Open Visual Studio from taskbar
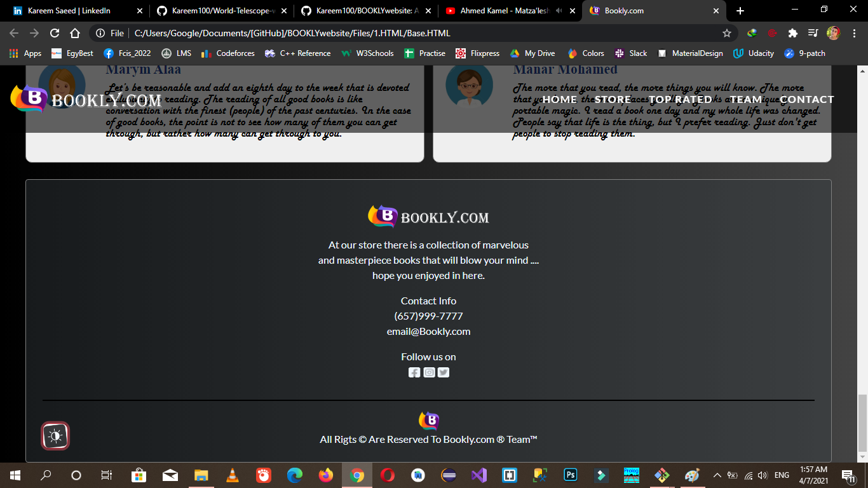868x488 pixels. click(x=478, y=475)
